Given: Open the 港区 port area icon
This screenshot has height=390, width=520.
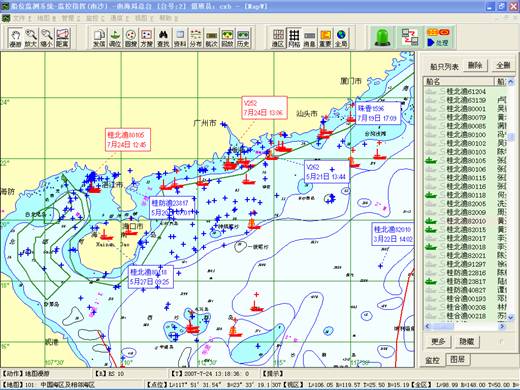Looking at the screenshot, I should (x=278, y=38).
